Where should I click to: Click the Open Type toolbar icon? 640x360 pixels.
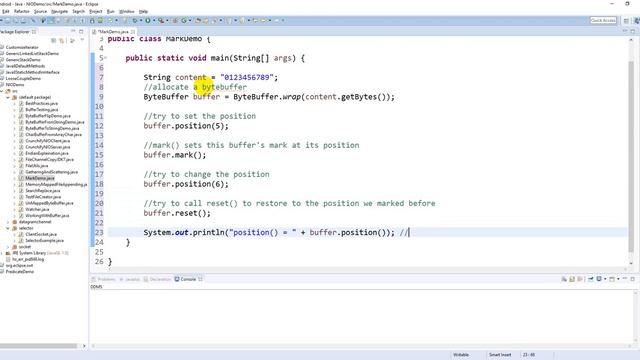click(198, 20)
